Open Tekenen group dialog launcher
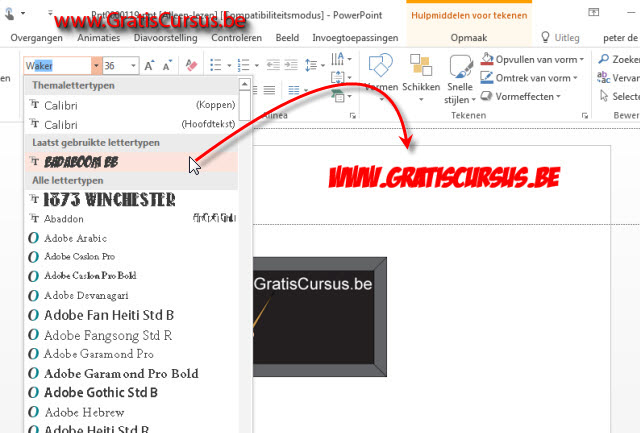640x433 pixels. [x=585, y=116]
